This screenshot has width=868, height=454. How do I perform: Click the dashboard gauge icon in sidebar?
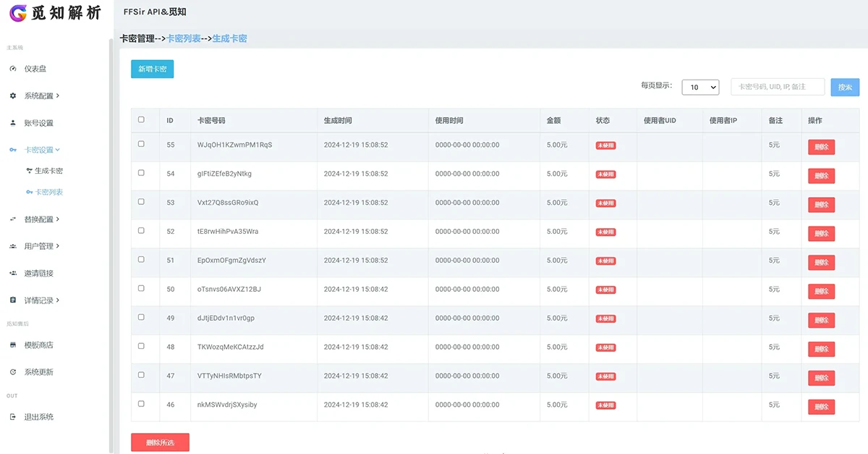(x=13, y=69)
